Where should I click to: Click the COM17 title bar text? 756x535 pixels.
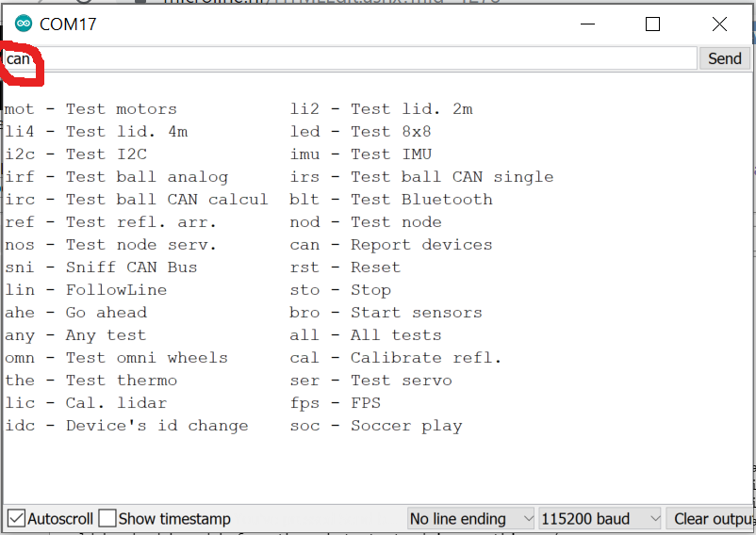coord(68,24)
